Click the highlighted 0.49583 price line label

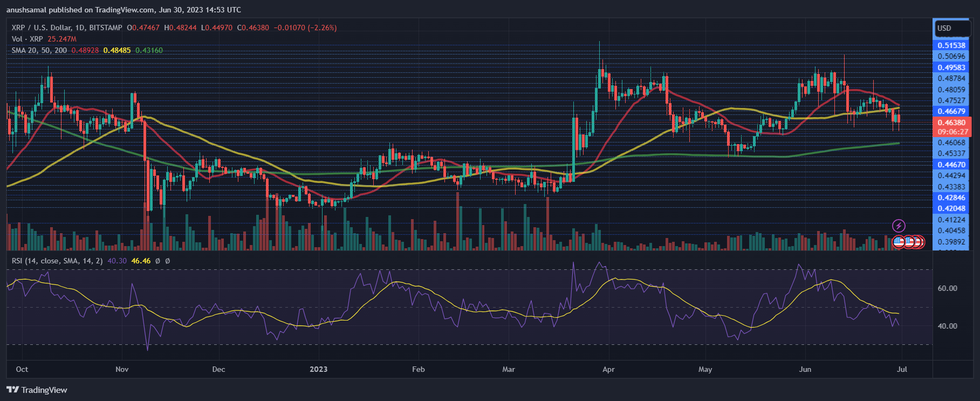tap(951, 67)
